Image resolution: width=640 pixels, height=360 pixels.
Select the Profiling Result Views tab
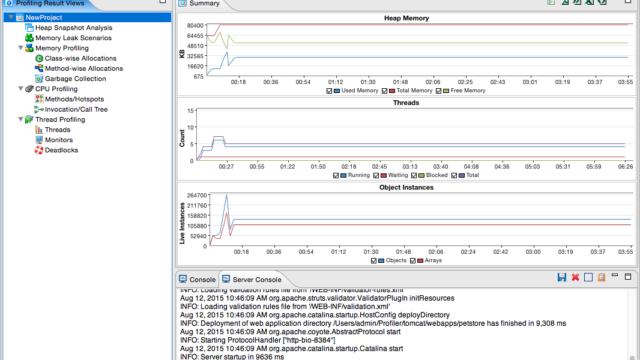45,3
